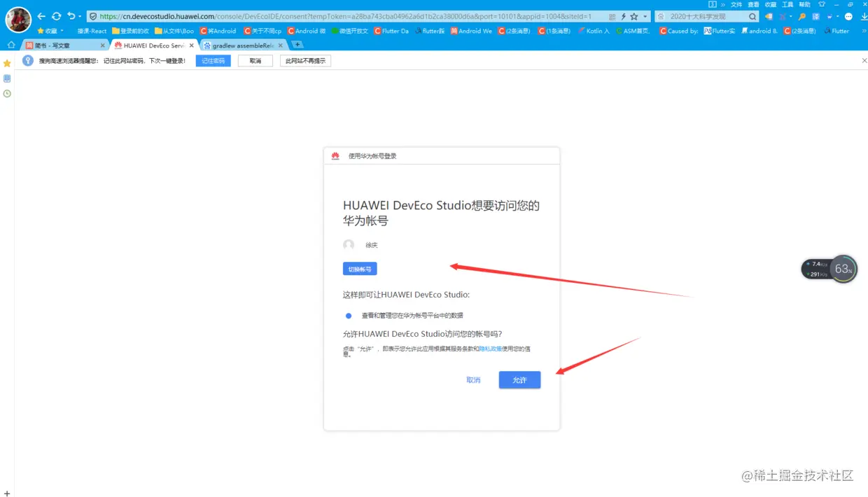
Task: Click the user profile avatar
Action: pos(18,19)
